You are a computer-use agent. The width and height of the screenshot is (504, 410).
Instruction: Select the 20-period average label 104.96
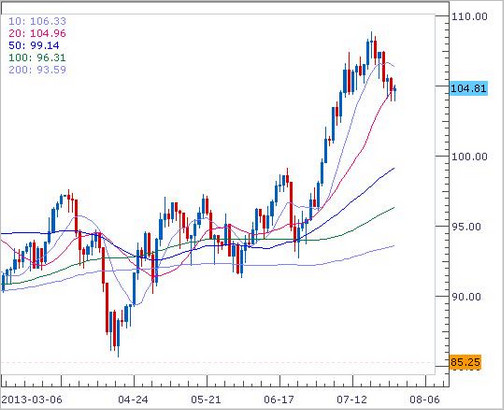(x=37, y=33)
